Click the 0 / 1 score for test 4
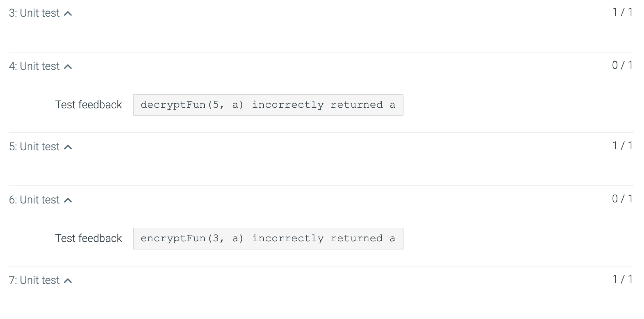644x319 pixels. [x=622, y=65]
